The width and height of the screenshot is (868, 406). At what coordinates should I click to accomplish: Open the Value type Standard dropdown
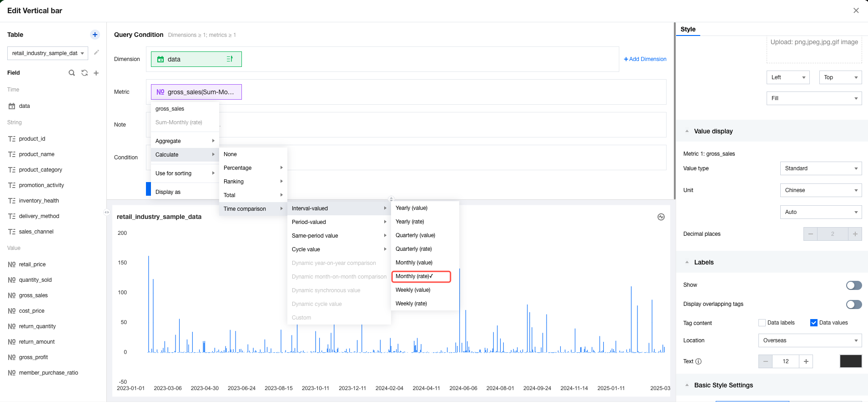[821, 168]
